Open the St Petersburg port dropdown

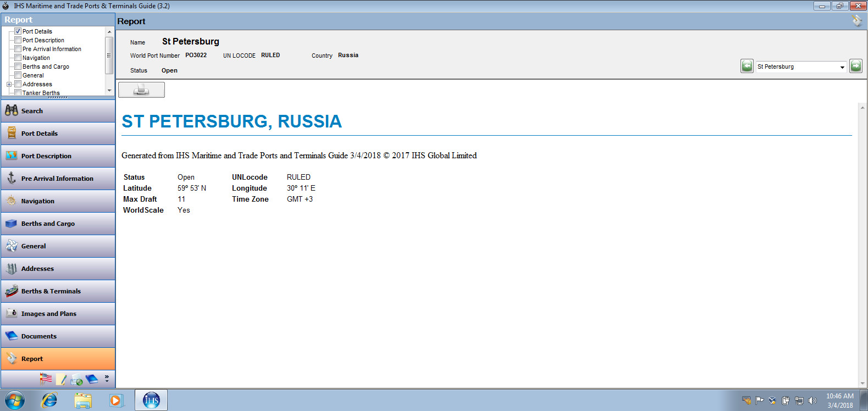(x=842, y=67)
